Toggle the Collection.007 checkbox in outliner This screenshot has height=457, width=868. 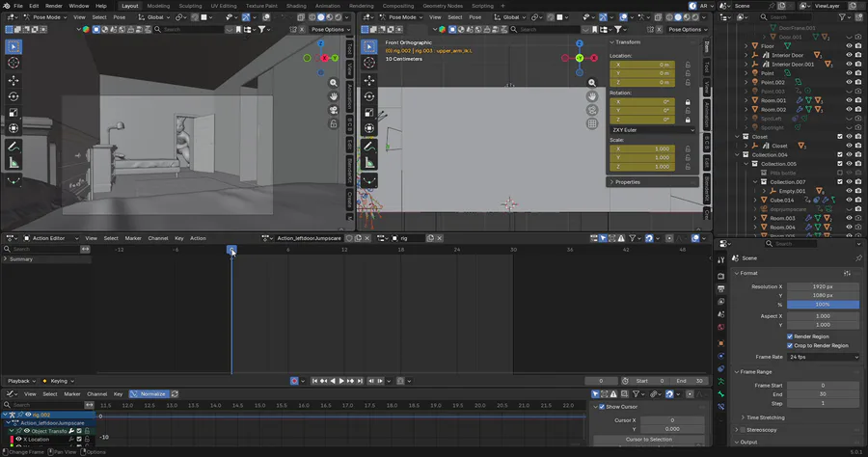point(840,182)
